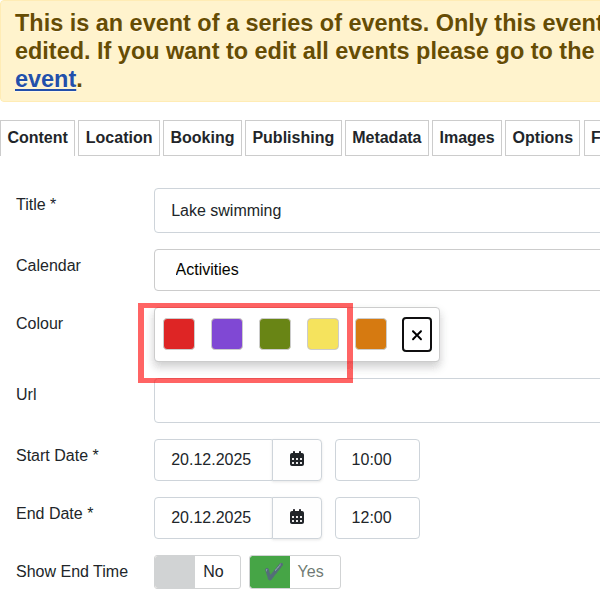The width and height of the screenshot is (600, 600).
Task: Clear the selected colour with X
Action: click(417, 335)
